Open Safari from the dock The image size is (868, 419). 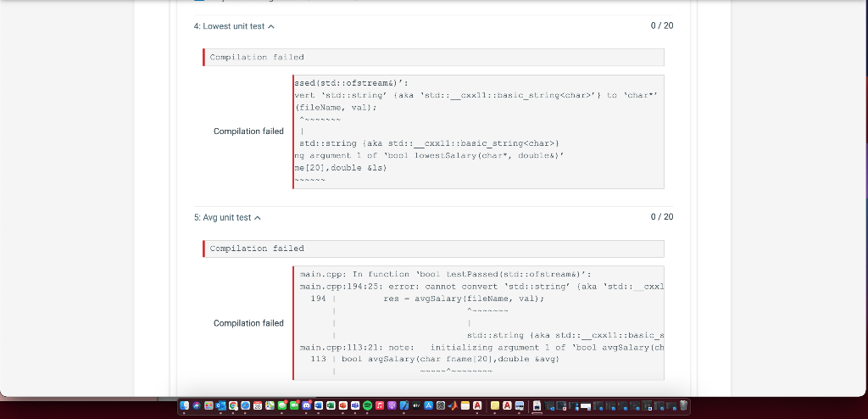[x=245, y=405]
